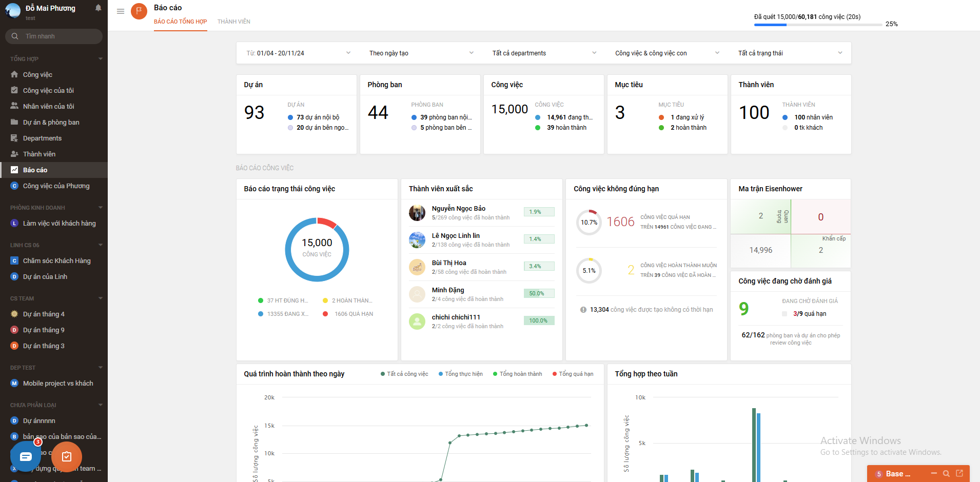Viewport: 980px width, 482px height.
Task: Click info icon beside 13,304 công việc
Action: [x=583, y=310]
